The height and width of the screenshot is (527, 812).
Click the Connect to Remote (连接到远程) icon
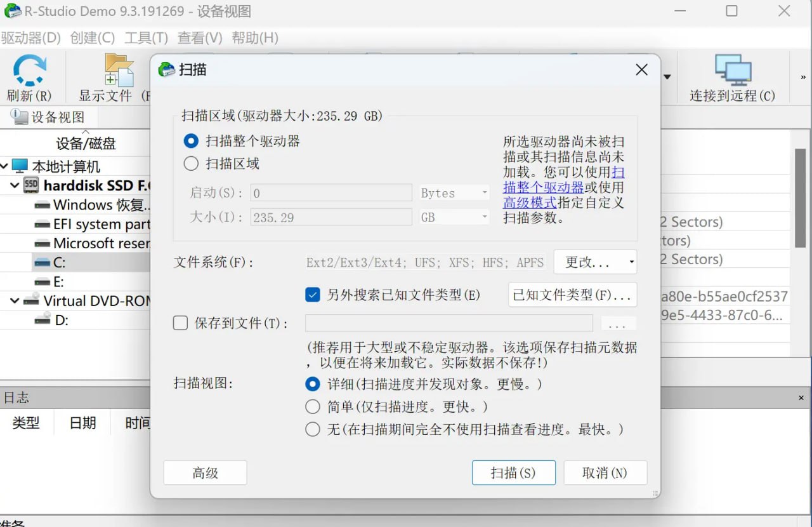(x=733, y=70)
